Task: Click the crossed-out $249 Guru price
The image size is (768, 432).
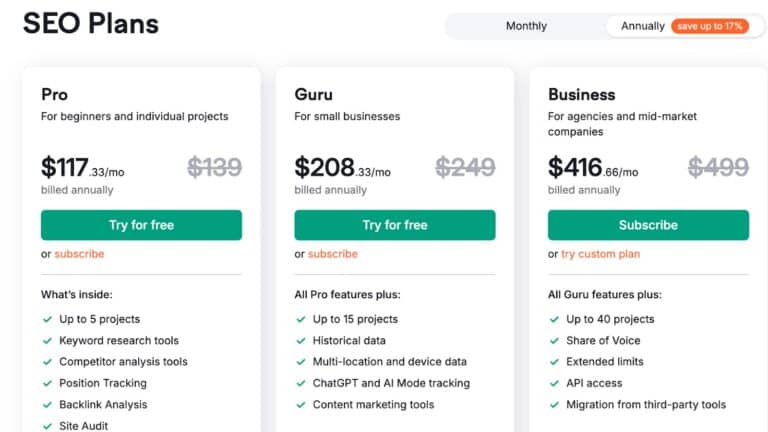Action: [465, 167]
